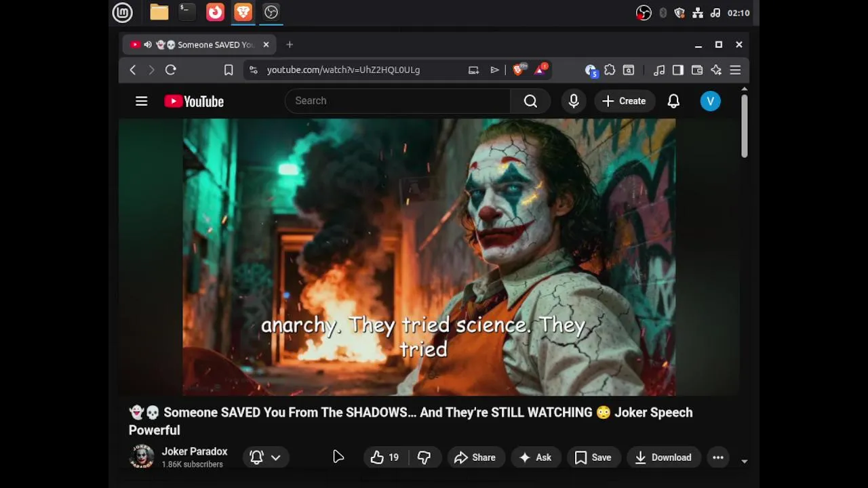Close the YouTube browser tab
Viewport: 868px width, 488px height.
(x=266, y=45)
